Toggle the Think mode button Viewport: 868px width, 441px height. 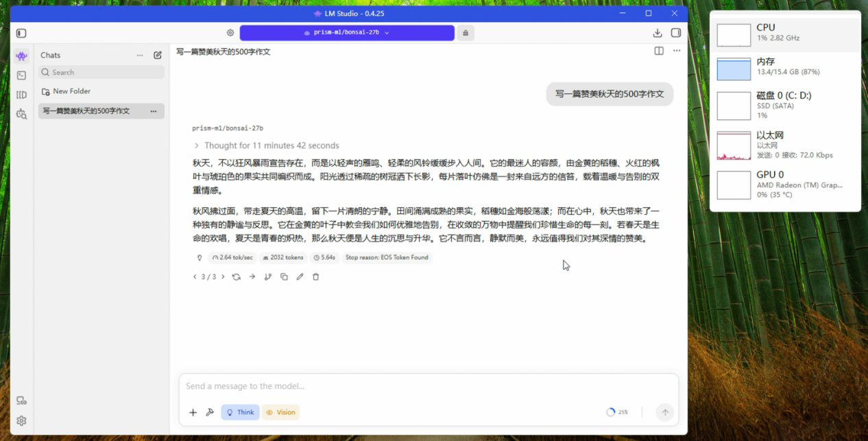[240, 412]
